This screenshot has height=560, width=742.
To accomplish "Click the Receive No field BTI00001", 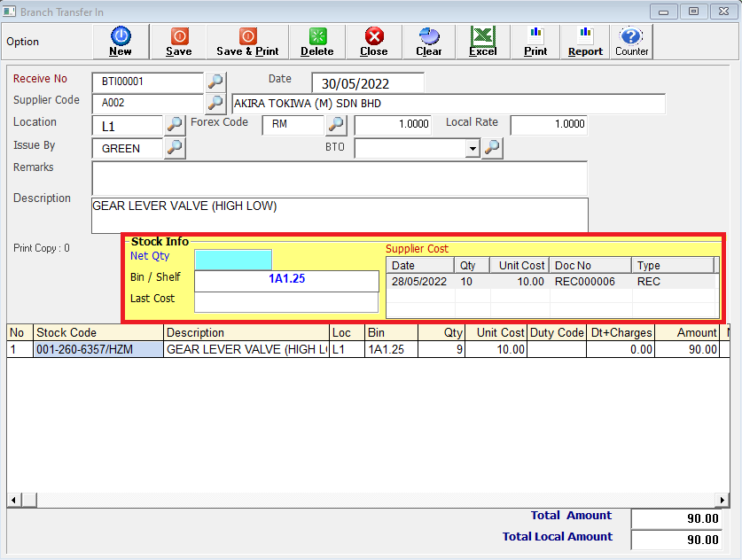I will pyautogui.click(x=148, y=82).
